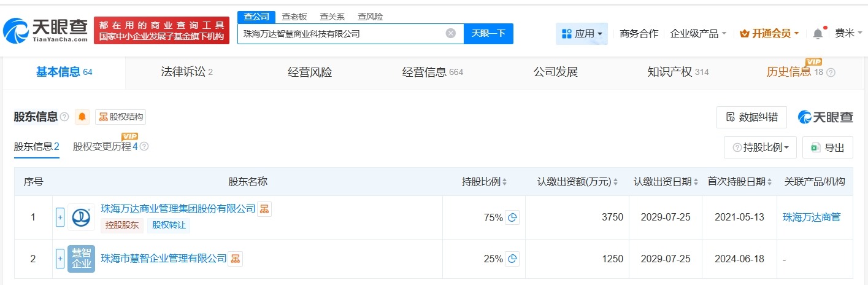Open 珠海市慧智企业管理有限公司 link
The height and width of the screenshot is (285, 868).
tap(164, 259)
